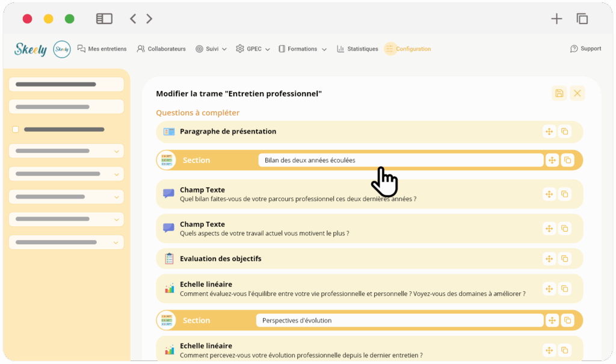
Task: Go forward with the browser right arrow
Action: pyautogui.click(x=149, y=19)
